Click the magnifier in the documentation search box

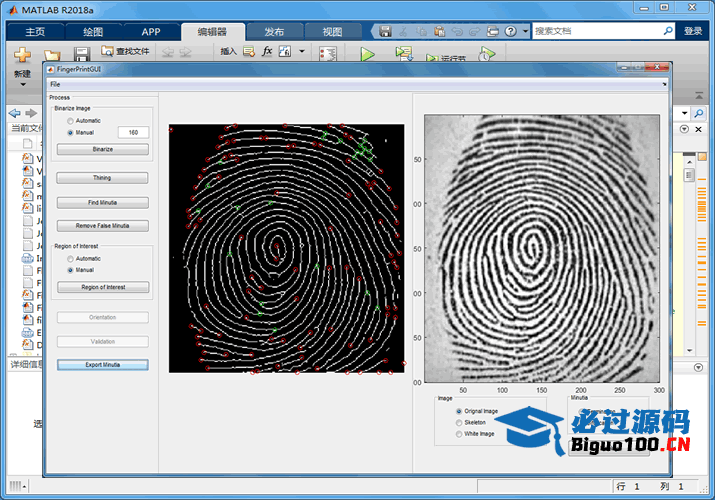(x=668, y=31)
